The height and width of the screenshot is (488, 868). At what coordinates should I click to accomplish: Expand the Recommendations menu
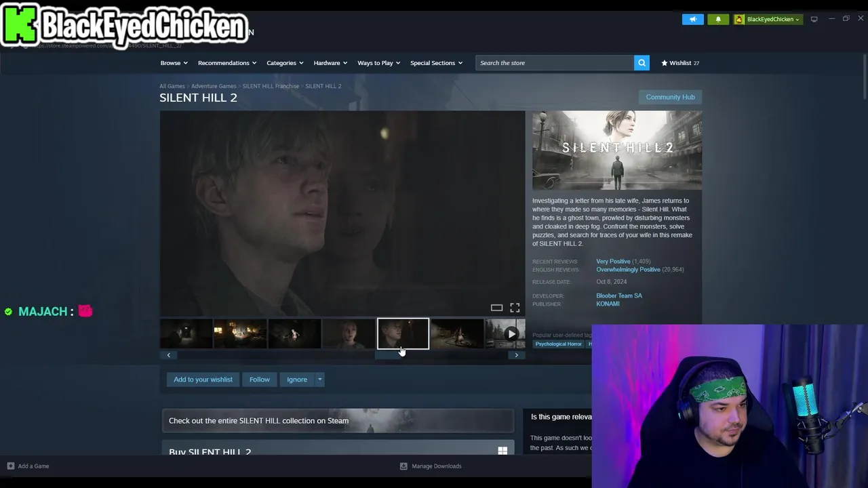click(227, 63)
